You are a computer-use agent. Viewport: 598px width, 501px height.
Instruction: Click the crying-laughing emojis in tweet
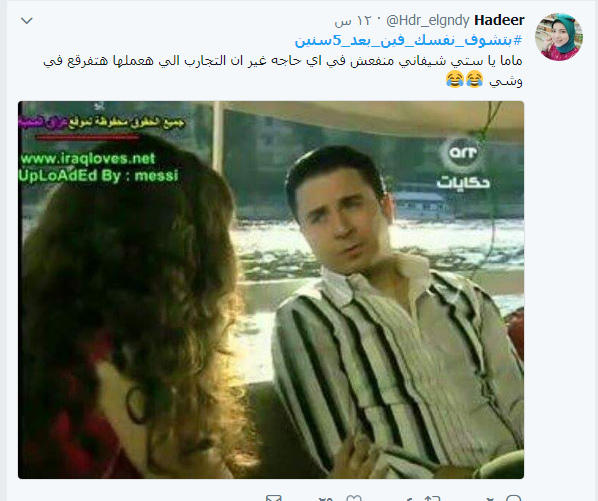click(465, 79)
